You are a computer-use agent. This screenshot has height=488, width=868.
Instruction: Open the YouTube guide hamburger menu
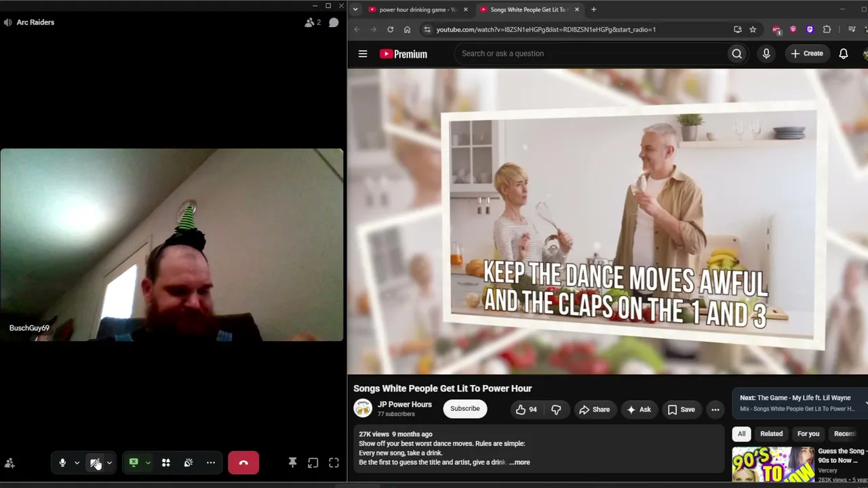363,54
